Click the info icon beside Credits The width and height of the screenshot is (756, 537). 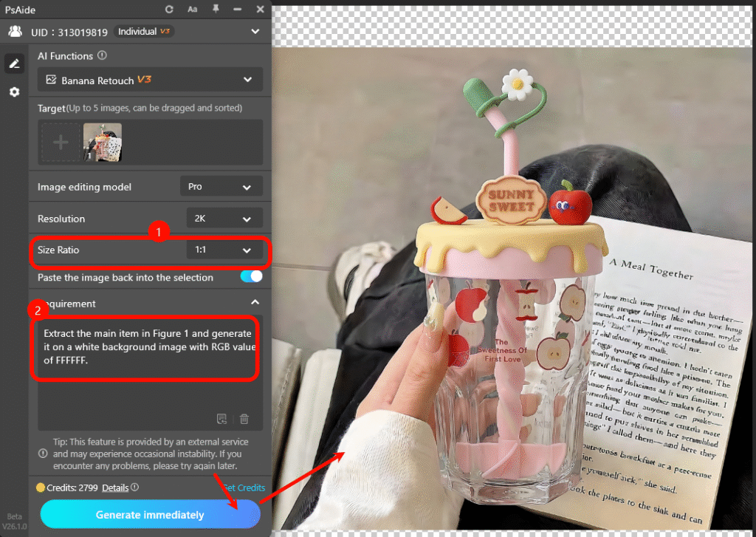click(x=134, y=488)
